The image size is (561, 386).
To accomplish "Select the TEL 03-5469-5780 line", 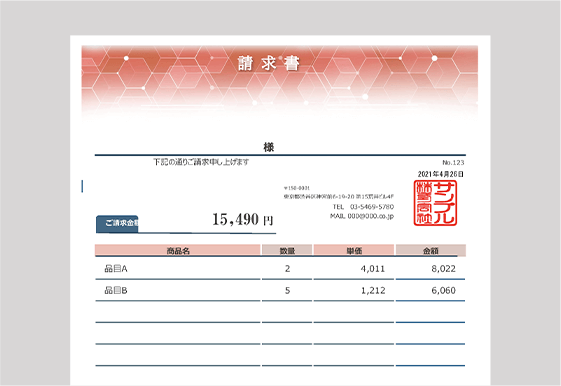I will pyautogui.click(x=363, y=207).
